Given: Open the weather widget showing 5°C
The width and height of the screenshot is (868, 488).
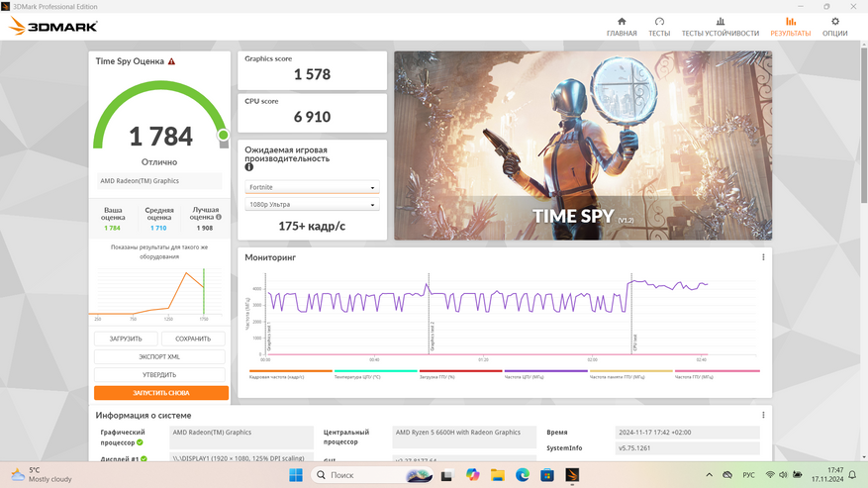Looking at the screenshot, I should click(43, 475).
